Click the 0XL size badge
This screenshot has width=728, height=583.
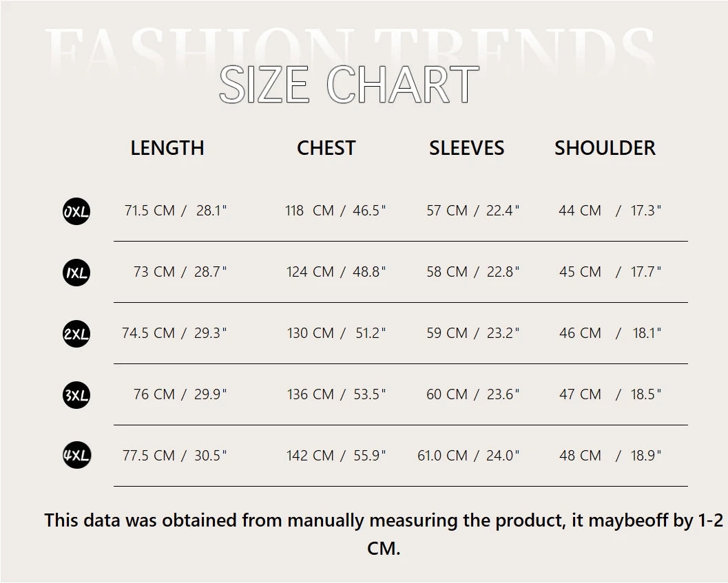[76, 211]
